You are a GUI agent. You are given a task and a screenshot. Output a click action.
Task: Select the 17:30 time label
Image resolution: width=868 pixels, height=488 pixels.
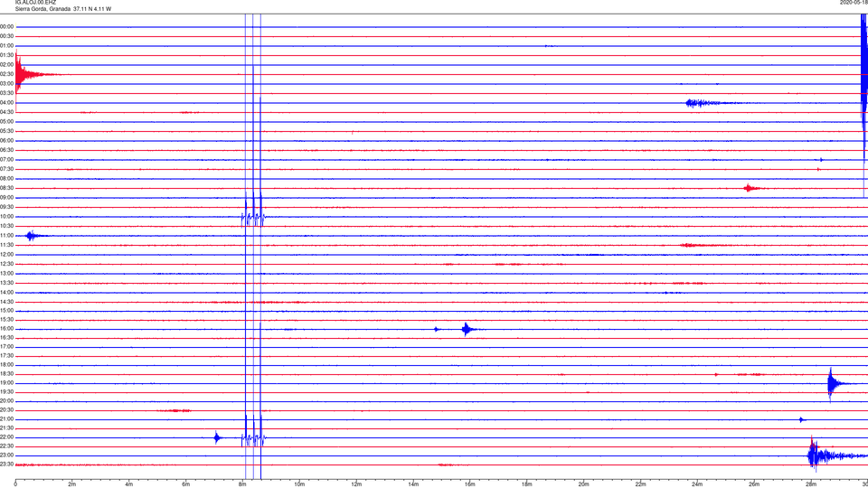point(7,356)
